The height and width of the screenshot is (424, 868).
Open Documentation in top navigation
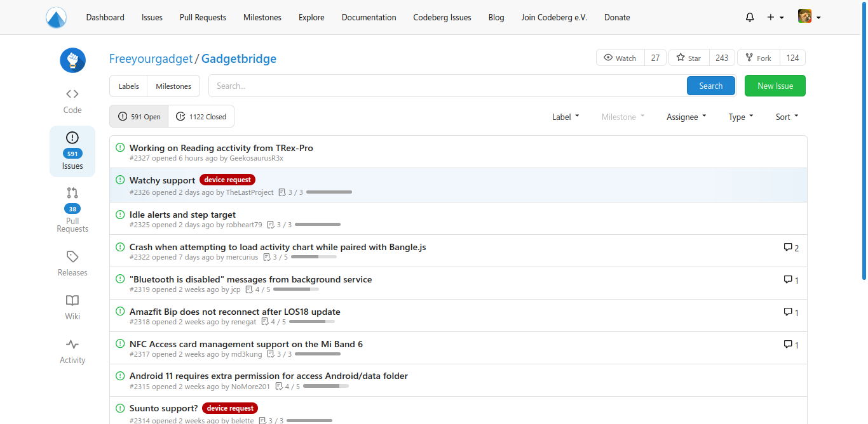pyautogui.click(x=369, y=17)
